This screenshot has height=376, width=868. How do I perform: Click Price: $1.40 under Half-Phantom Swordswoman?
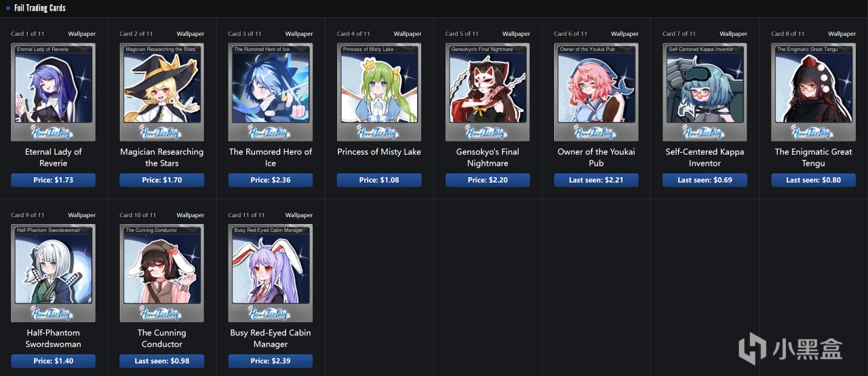(54, 361)
